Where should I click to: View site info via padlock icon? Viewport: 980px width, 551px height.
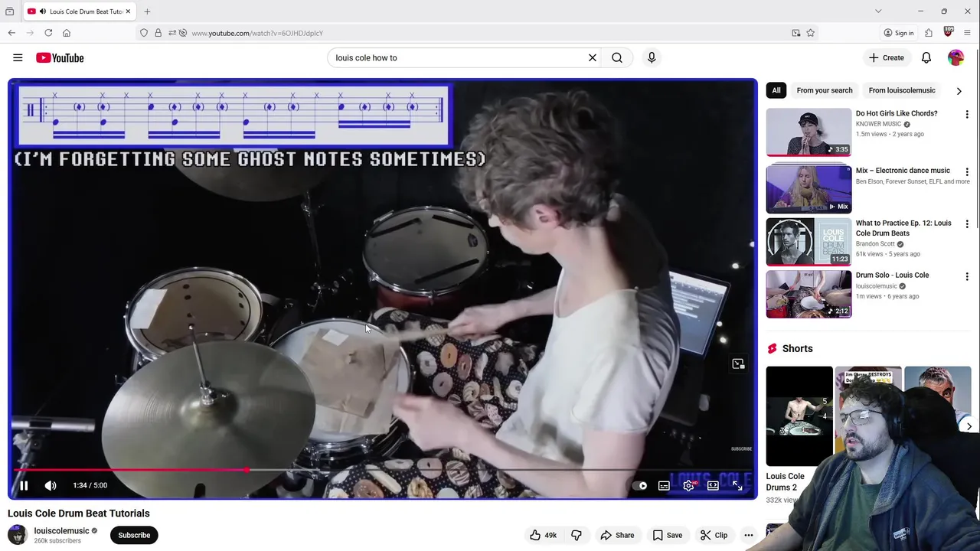click(x=158, y=33)
